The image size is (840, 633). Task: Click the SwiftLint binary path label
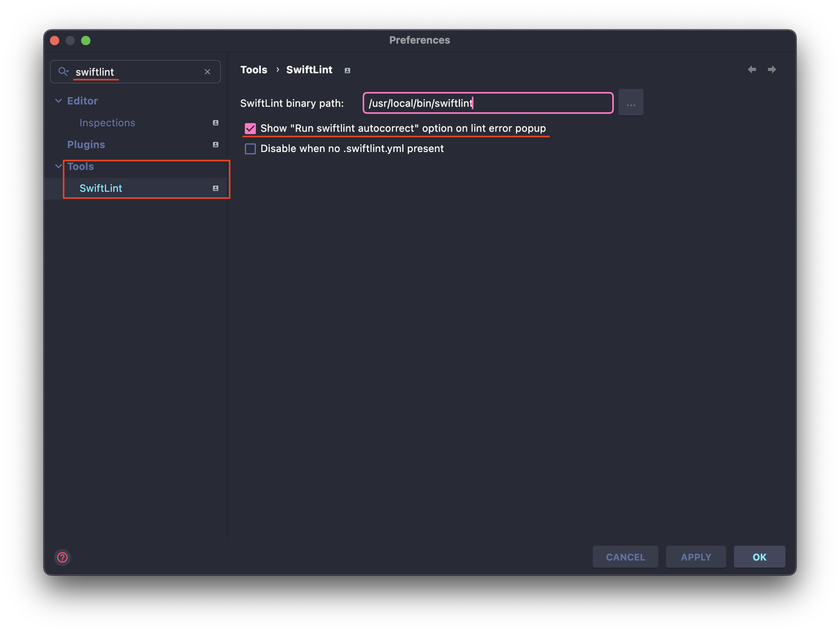pos(292,103)
